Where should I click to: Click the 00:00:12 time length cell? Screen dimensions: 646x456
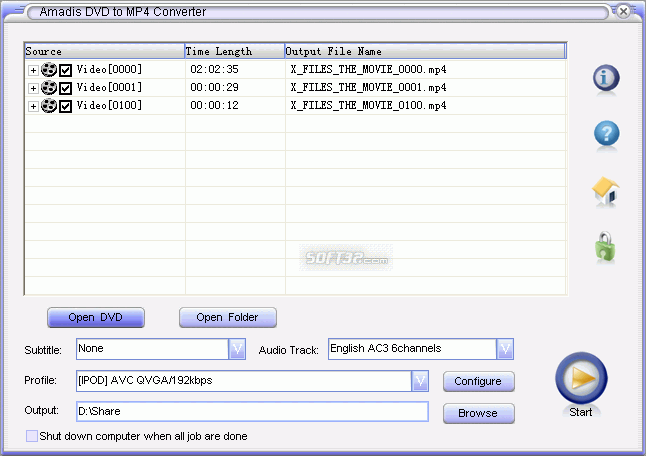[214, 105]
